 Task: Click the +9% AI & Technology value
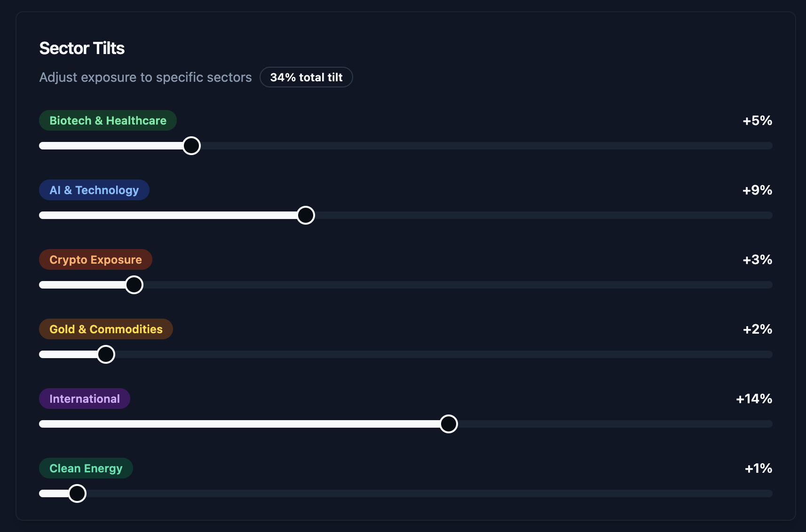[757, 190]
